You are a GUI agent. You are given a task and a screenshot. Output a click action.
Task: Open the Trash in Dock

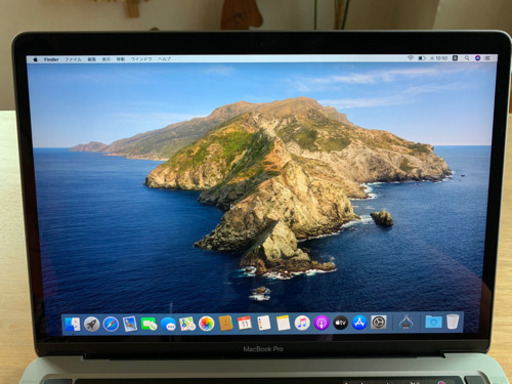click(453, 321)
